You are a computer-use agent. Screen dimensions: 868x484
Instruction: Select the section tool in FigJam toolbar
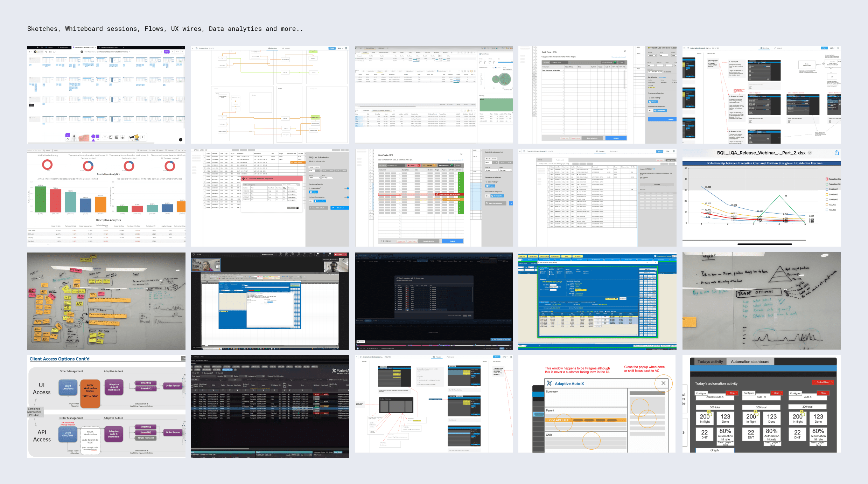point(111,137)
